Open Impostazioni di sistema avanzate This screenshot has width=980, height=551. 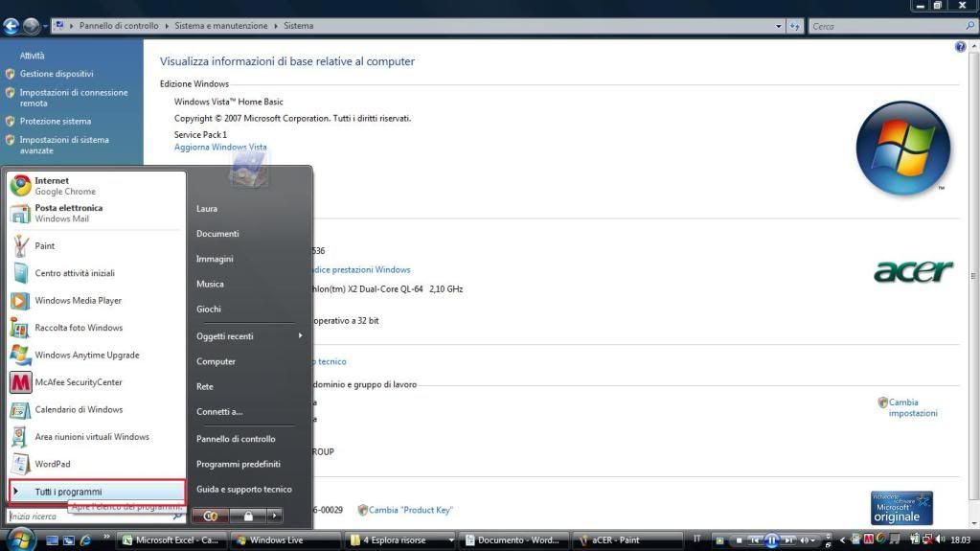point(64,145)
